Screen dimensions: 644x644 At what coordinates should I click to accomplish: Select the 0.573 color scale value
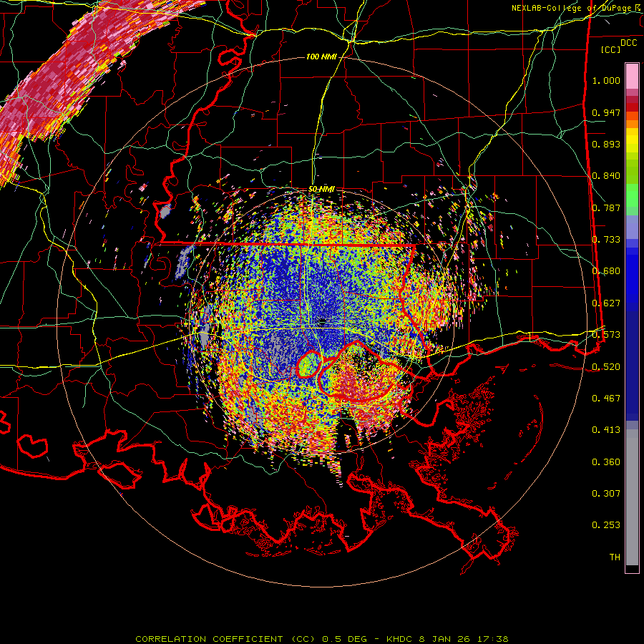click(606, 335)
